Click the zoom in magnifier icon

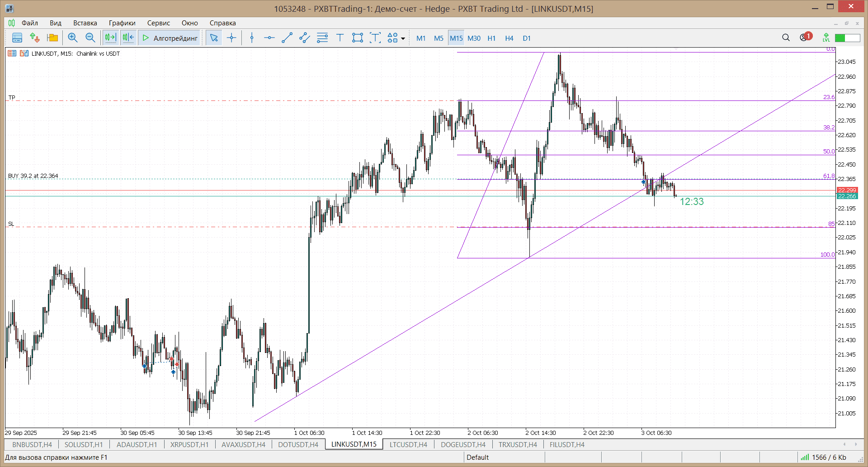(x=72, y=38)
